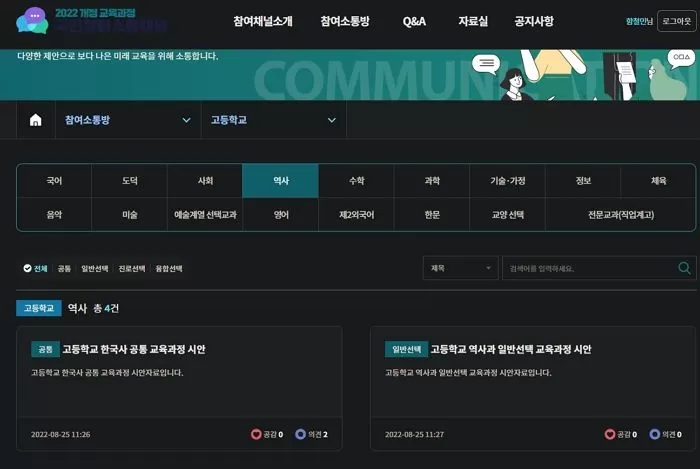Viewport: 700px width, 469px height.
Task: Click the 일반선택 badge on second card
Action: pos(406,349)
